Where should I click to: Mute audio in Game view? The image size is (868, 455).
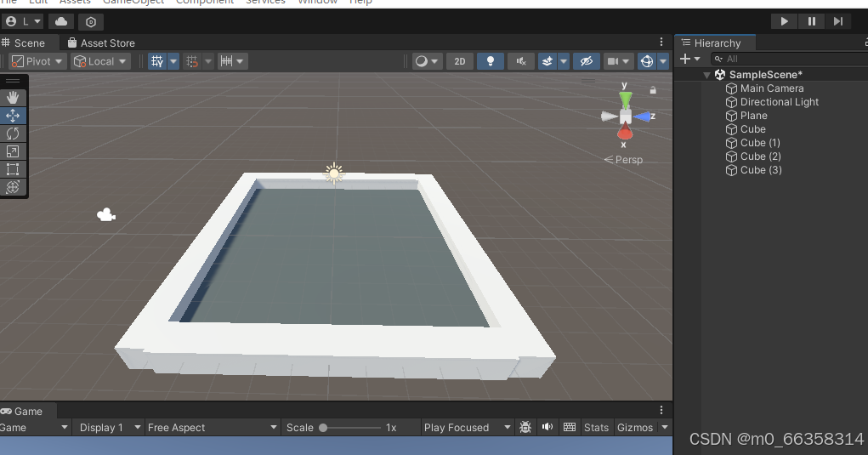(x=547, y=427)
